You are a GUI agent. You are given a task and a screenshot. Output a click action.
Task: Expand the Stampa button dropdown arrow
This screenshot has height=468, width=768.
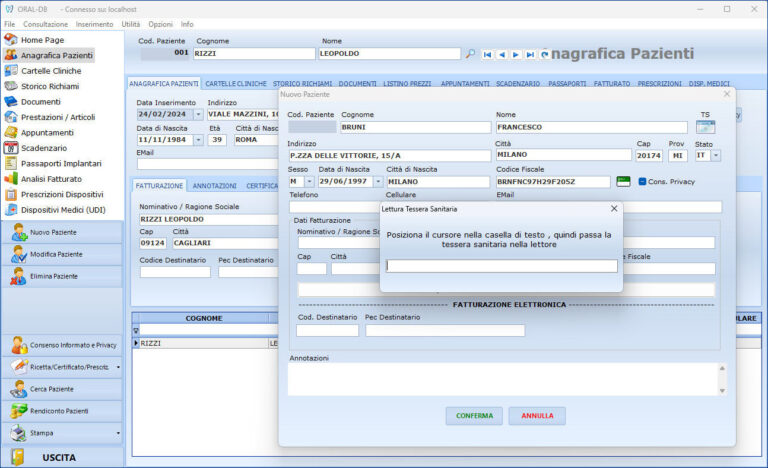118,434
